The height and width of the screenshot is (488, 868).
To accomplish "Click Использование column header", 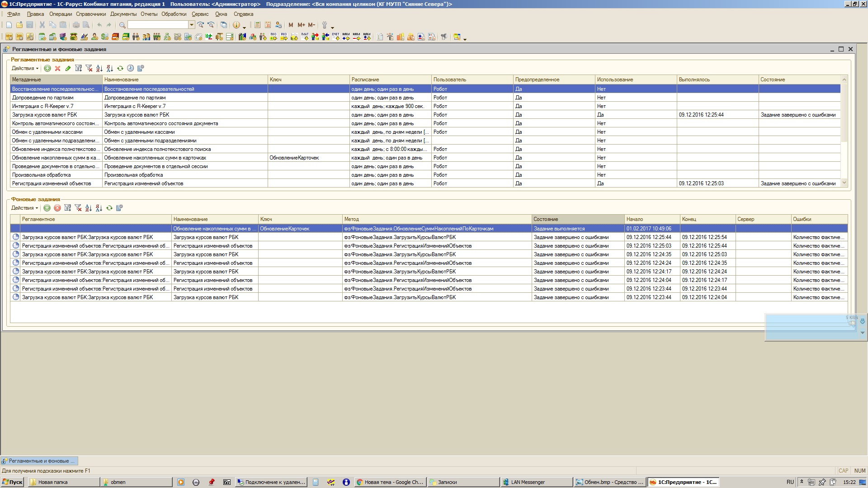I will pyautogui.click(x=636, y=80).
